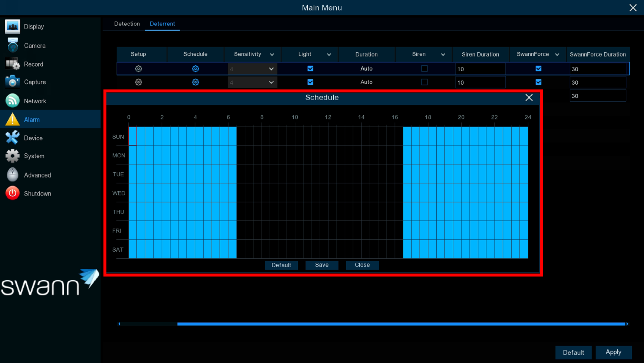644x363 pixels.
Task: Uncheck the second row SwannForce checkbox
Action: tap(538, 82)
